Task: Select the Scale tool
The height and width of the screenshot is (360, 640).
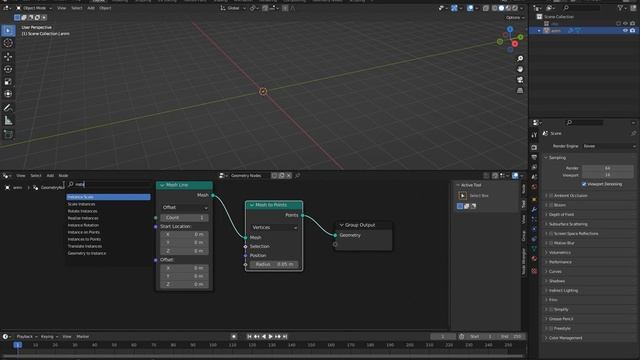Action: click(x=8, y=82)
